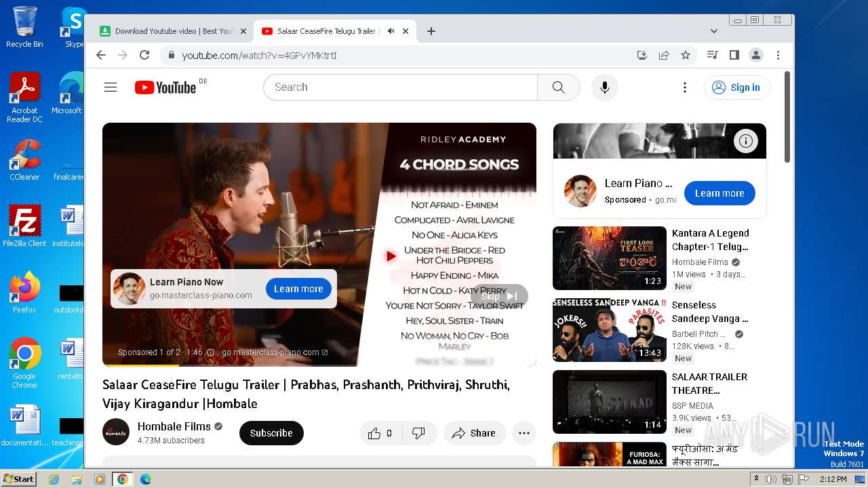Open Chrome profile avatar
Viewport: 868px width, 488px height.
pos(756,55)
